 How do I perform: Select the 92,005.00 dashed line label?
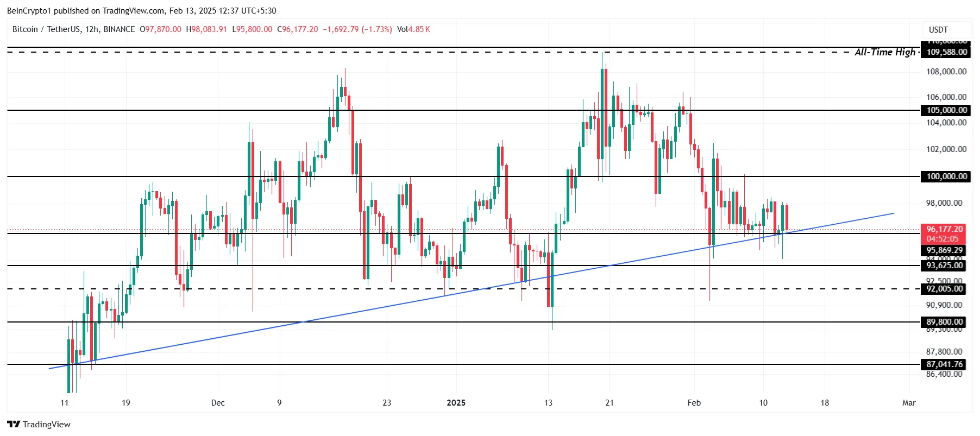click(944, 289)
